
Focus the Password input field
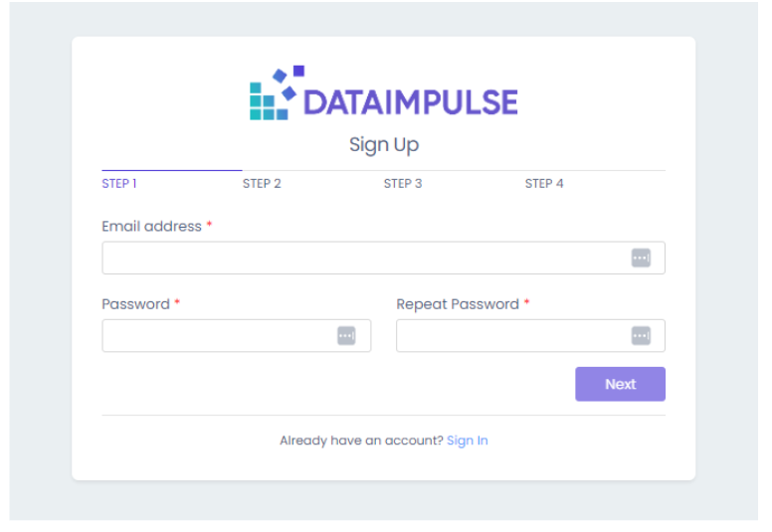point(237,336)
